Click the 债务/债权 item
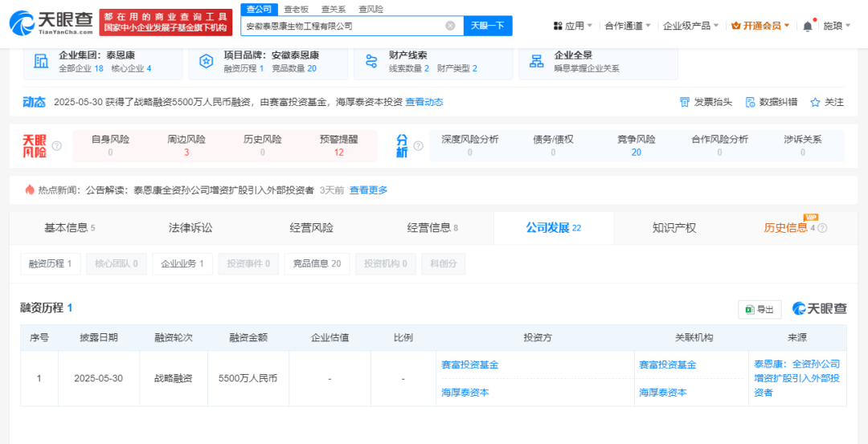This screenshot has height=444, width=868. [x=553, y=145]
